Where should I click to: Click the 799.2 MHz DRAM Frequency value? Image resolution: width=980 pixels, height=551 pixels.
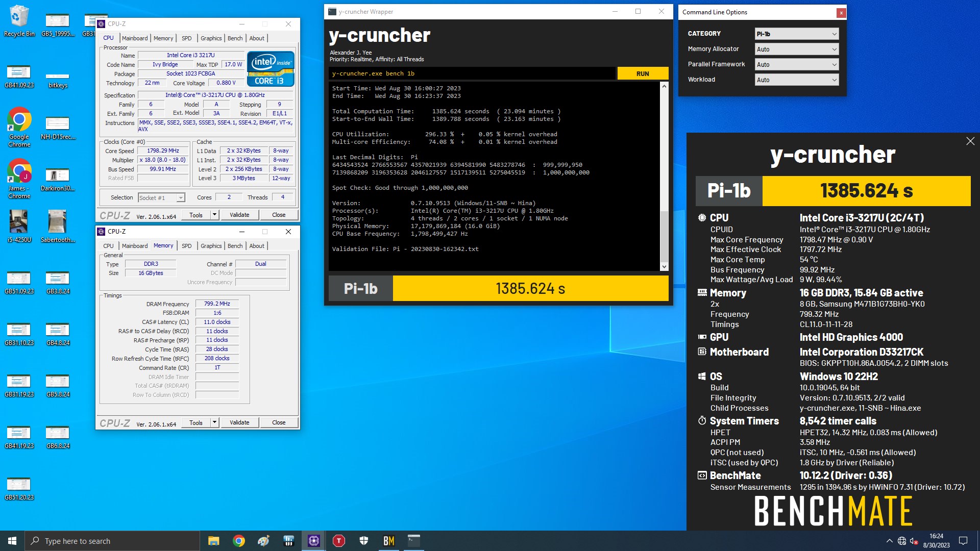[217, 304]
